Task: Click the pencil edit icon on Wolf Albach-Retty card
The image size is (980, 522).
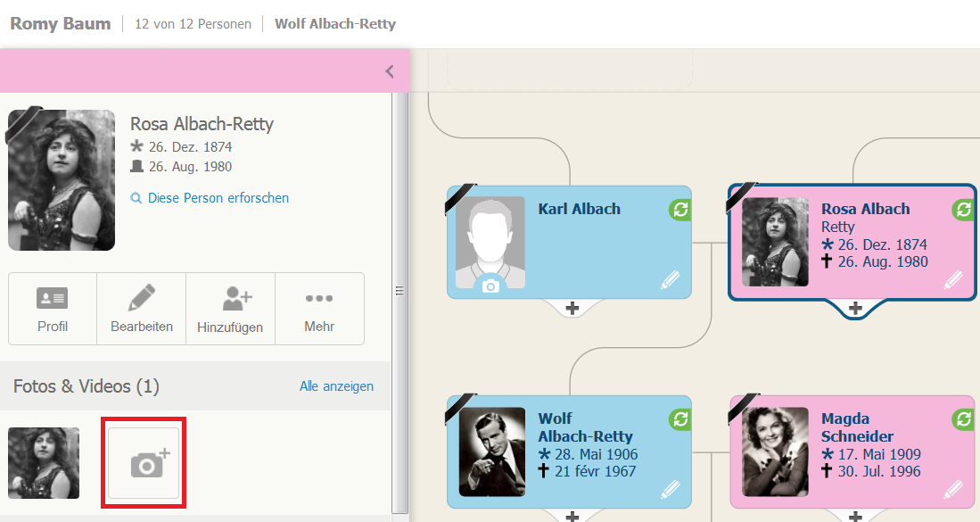Action: pyautogui.click(x=670, y=490)
